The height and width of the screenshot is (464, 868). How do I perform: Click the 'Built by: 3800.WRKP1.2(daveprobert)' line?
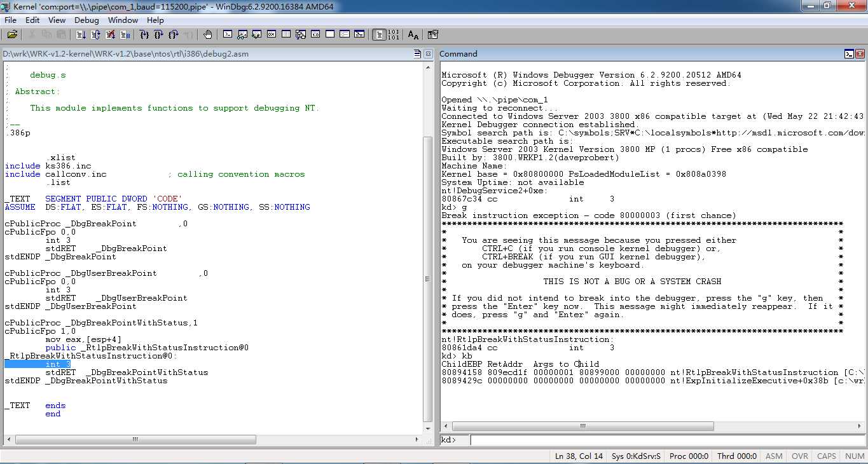coord(530,158)
